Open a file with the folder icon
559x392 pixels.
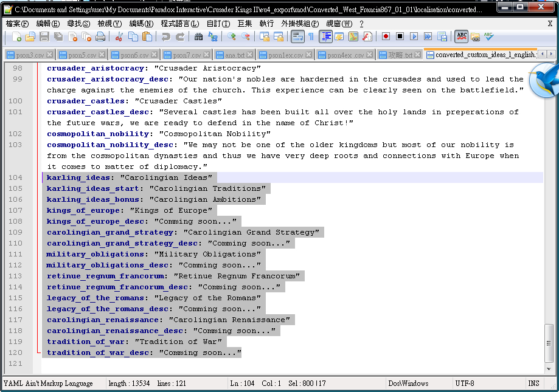30,36
